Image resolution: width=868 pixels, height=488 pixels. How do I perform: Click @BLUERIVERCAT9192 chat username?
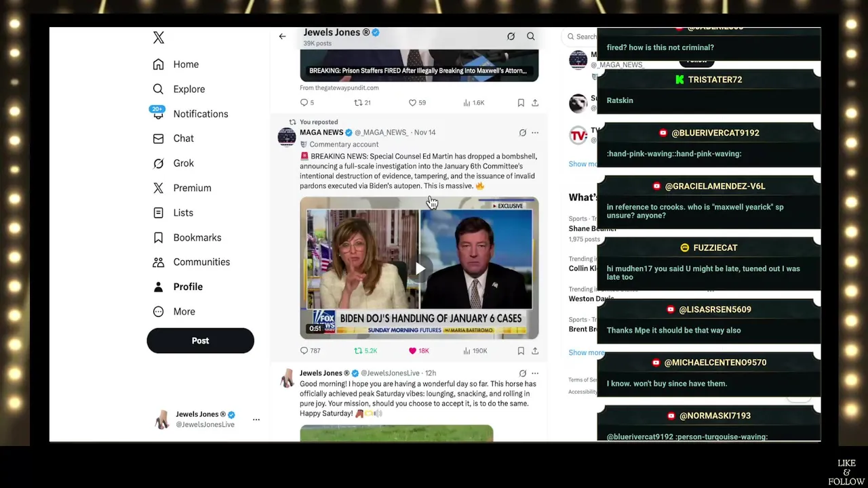point(715,133)
